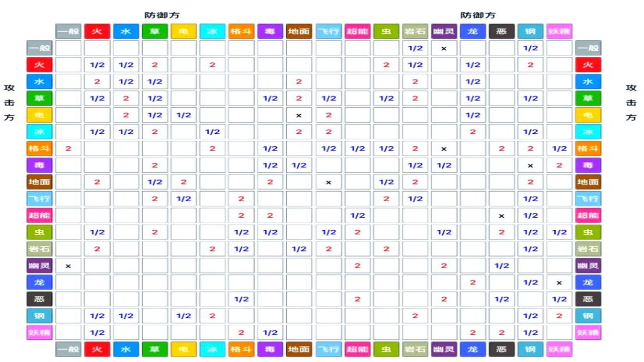Select the 2 cell for 飞行 attacking 格斗
Viewport: 644px width, 362px height.
[241, 199]
